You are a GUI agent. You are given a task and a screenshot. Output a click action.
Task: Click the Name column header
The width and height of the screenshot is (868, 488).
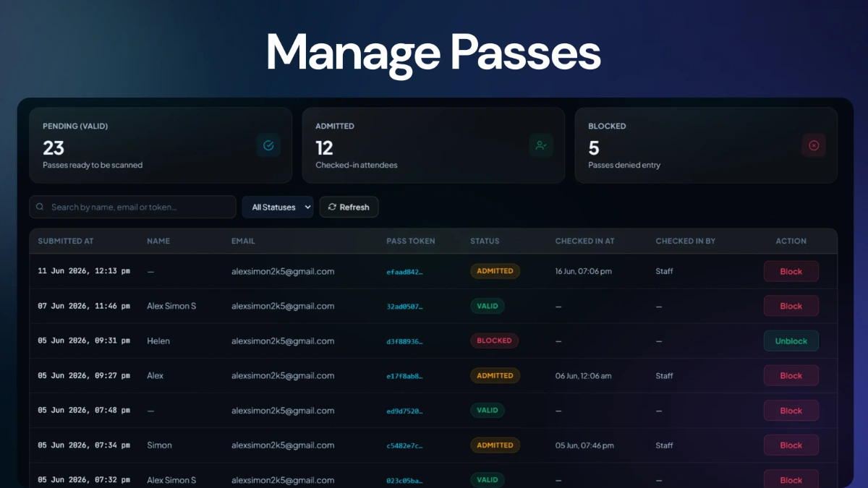pos(158,241)
